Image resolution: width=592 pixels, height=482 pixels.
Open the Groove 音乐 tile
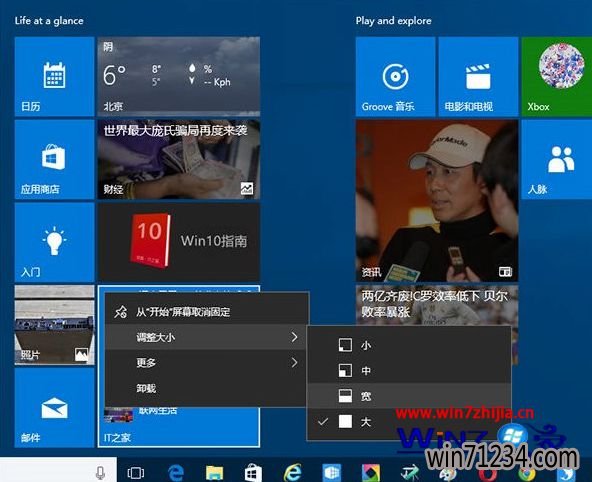tap(395, 77)
